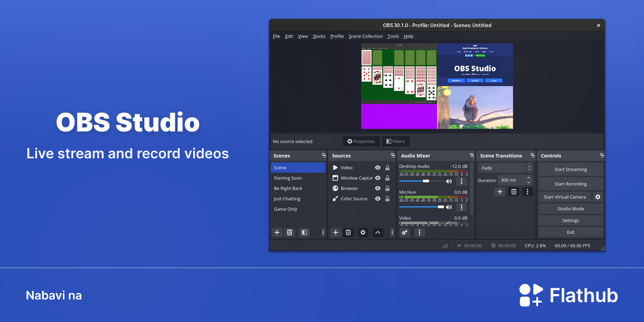Mute Desktop Audio with speaker icon
Image resolution: width=644 pixels, height=322 pixels.
(x=449, y=181)
